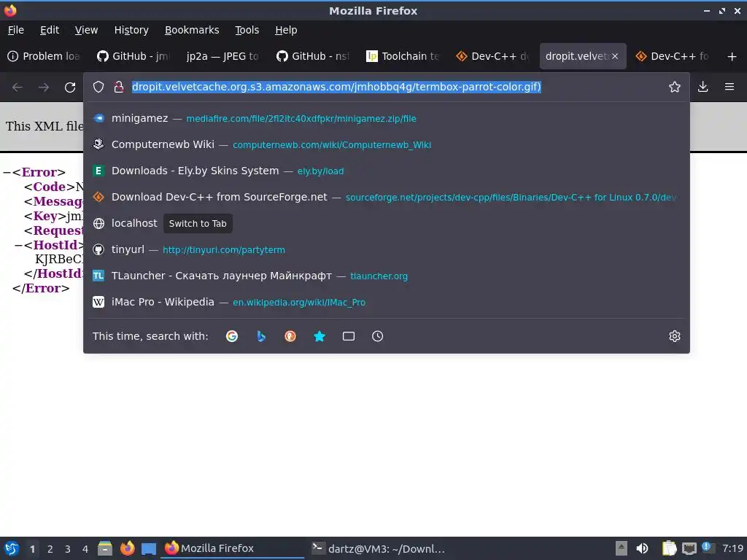The width and height of the screenshot is (747, 560).
Task: Switch to workspace 4
Action: (85, 549)
